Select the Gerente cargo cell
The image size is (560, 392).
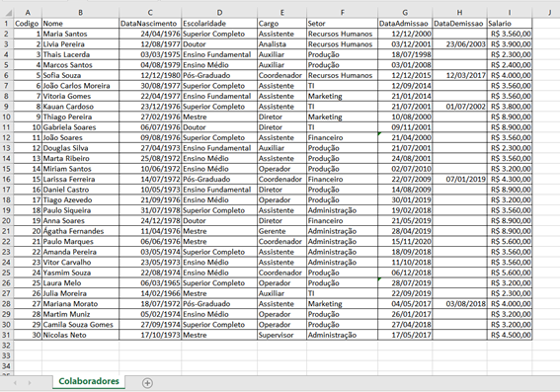[x=281, y=231]
